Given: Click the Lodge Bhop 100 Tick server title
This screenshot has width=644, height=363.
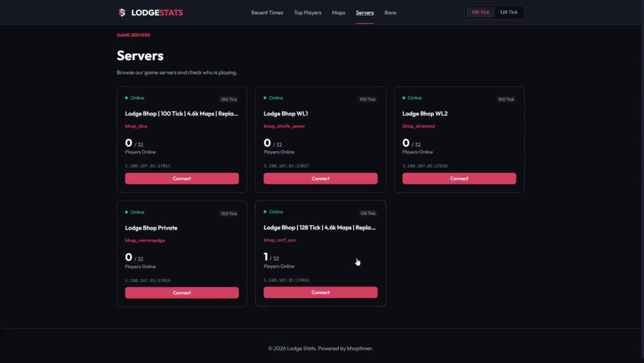Looking at the screenshot, I should click(x=182, y=113).
